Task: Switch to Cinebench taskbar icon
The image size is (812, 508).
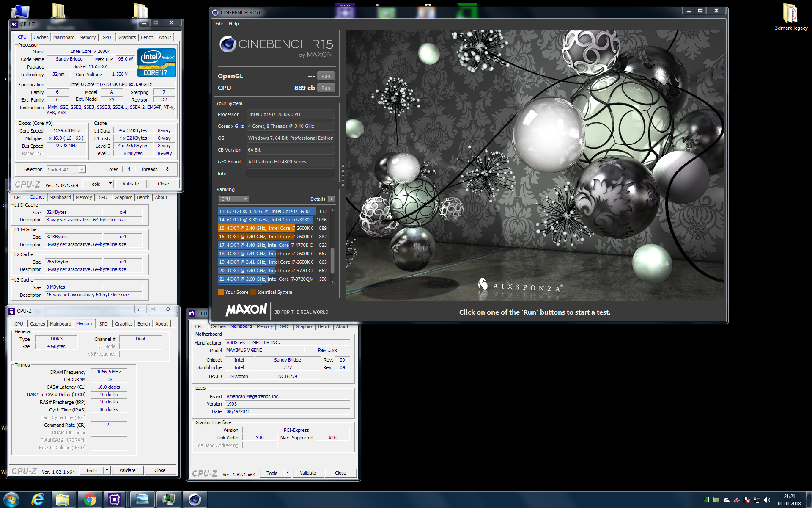Action: [x=195, y=500]
